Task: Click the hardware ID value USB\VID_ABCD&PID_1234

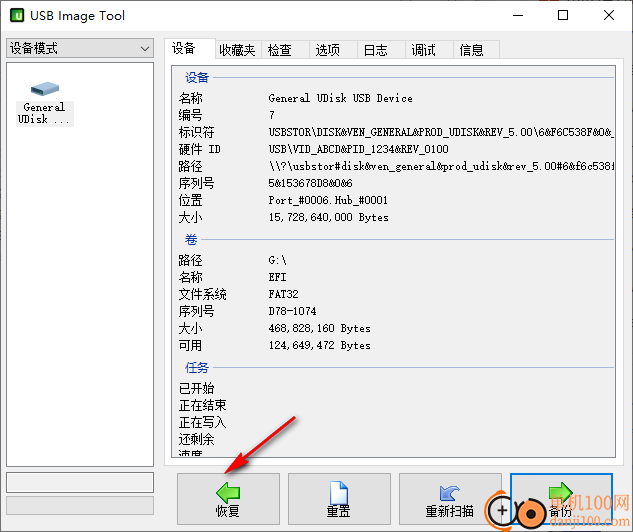Action: [358, 149]
